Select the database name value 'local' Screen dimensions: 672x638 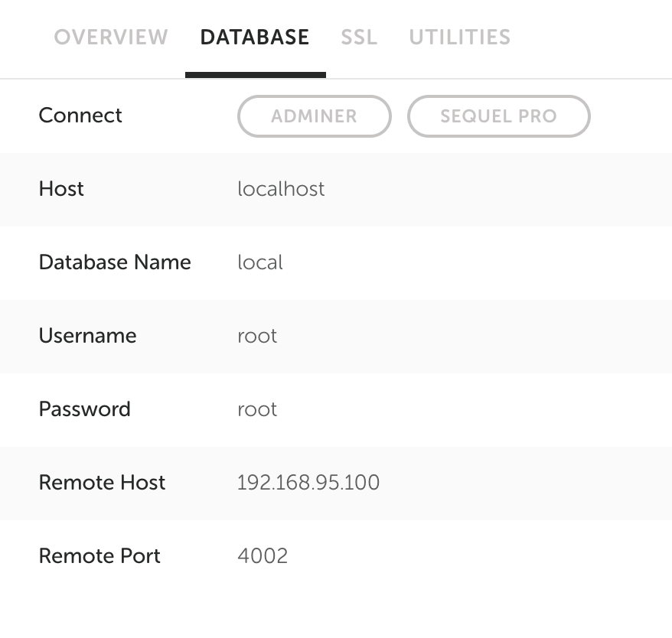coord(260,262)
